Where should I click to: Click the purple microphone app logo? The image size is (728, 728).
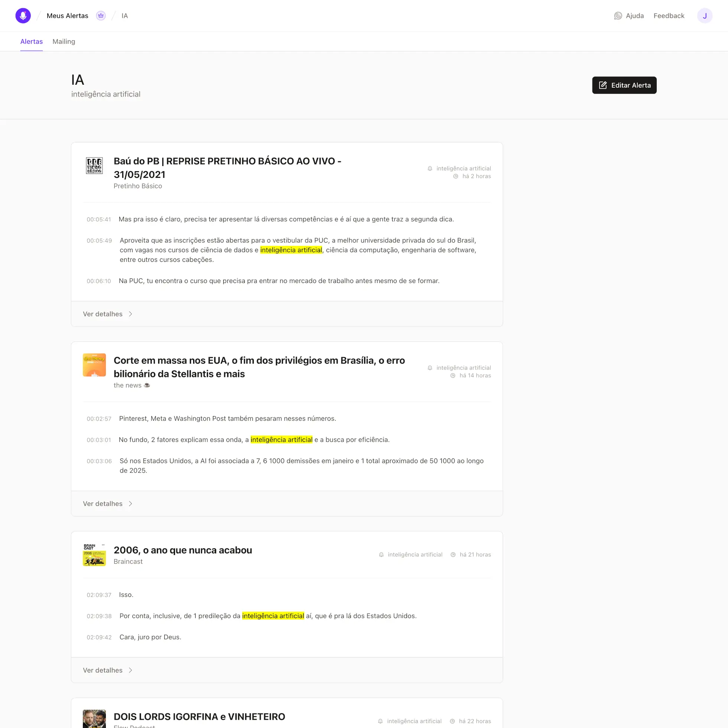[23, 16]
